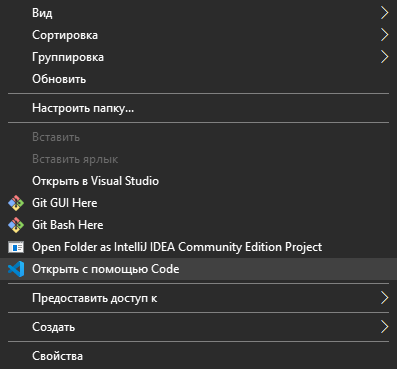Screen dimensions: 397x369
Task: Click the Создать menu label
Action: pos(53,327)
